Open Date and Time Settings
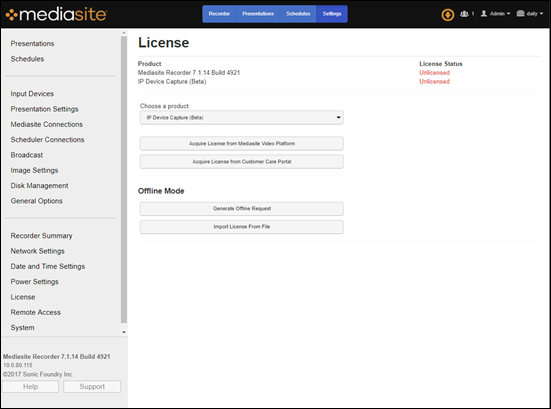This screenshot has width=551, height=409. coord(48,266)
